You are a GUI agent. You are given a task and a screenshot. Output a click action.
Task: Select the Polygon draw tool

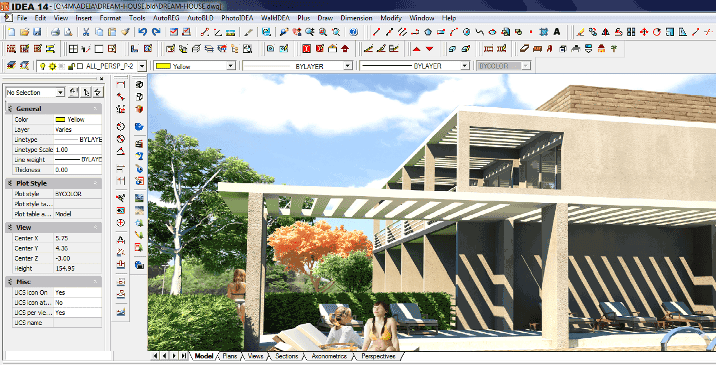[428, 32]
